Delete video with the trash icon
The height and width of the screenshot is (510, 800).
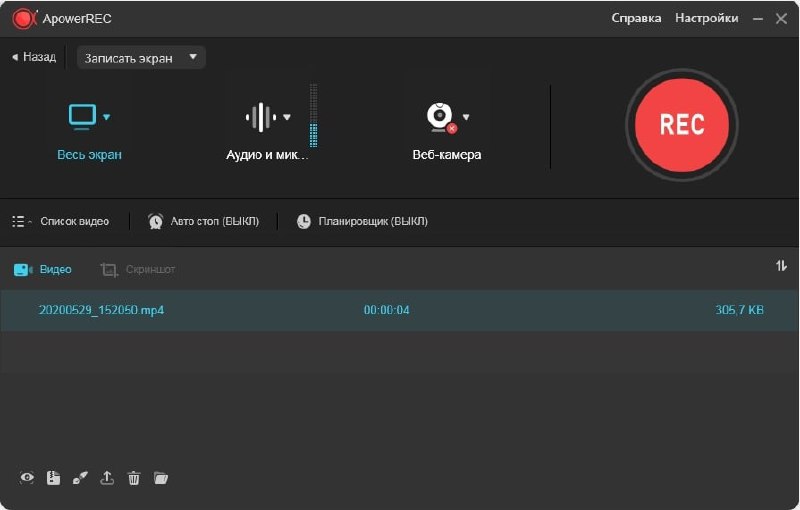(x=134, y=478)
